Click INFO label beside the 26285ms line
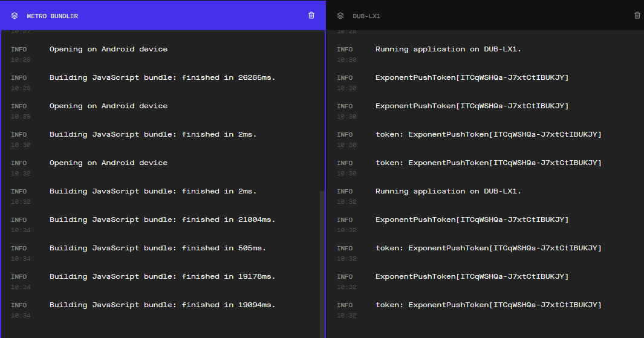644x338 pixels. tap(19, 77)
